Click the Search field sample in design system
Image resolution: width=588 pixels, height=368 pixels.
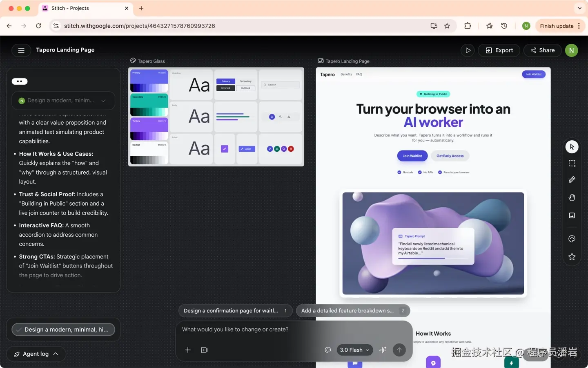pyautogui.click(x=281, y=85)
